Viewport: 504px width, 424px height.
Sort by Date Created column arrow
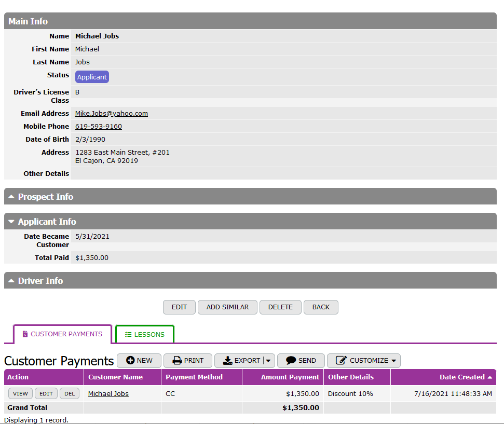[489, 377]
